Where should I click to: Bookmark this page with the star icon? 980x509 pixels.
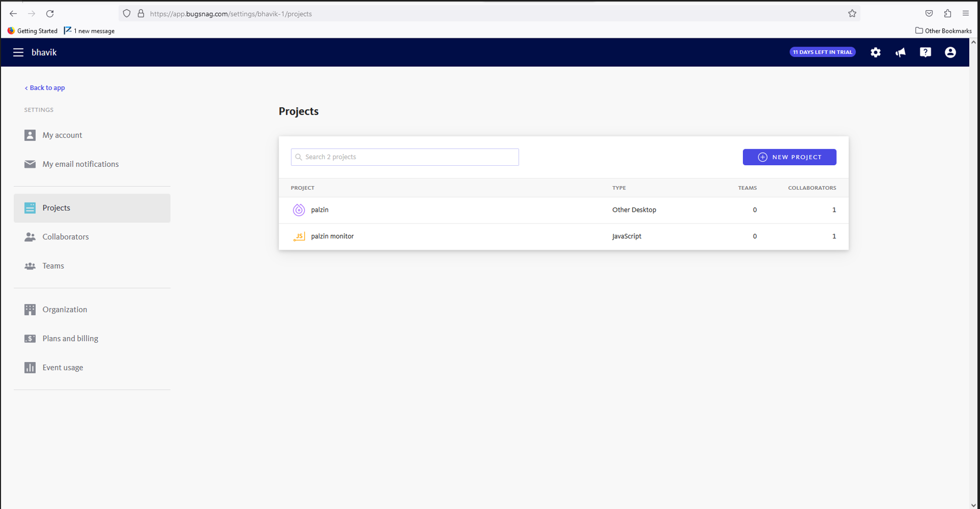pos(852,14)
